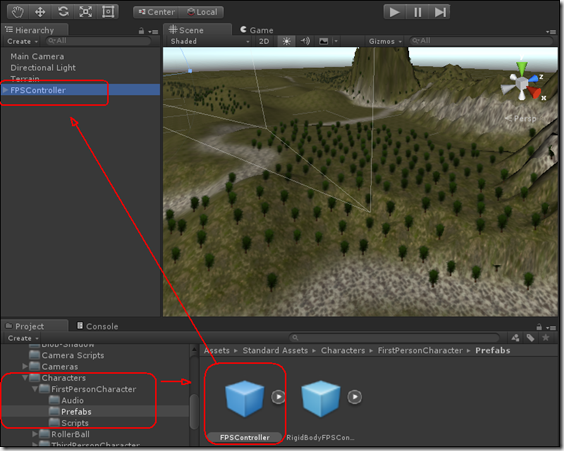The height and width of the screenshot is (451, 564).
Task: Toggle pivot mode Center button
Action: [x=156, y=12]
